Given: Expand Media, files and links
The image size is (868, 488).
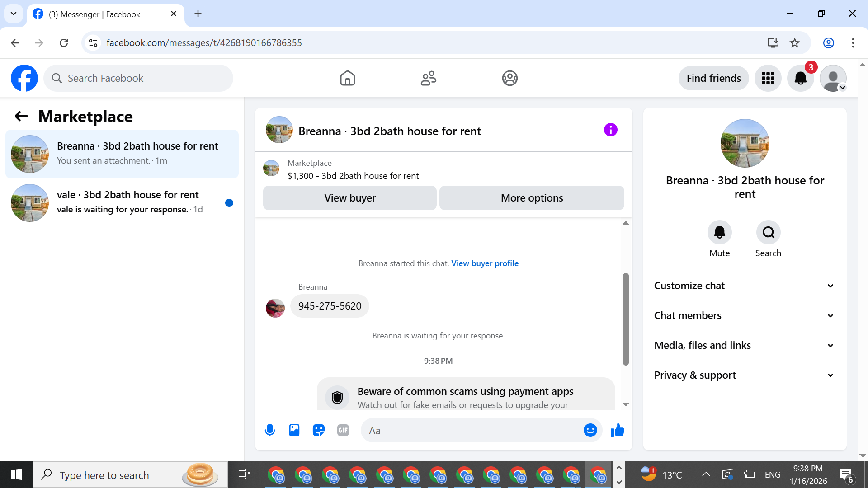Looking at the screenshot, I should pyautogui.click(x=744, y=345).
